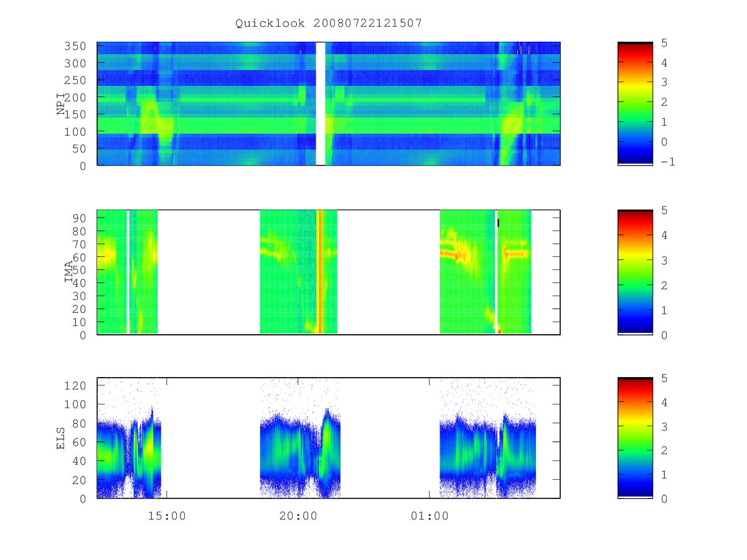Click the ELS panel colorbar
The height and width of the screenshot is (560, 747).
click(635, 438)
